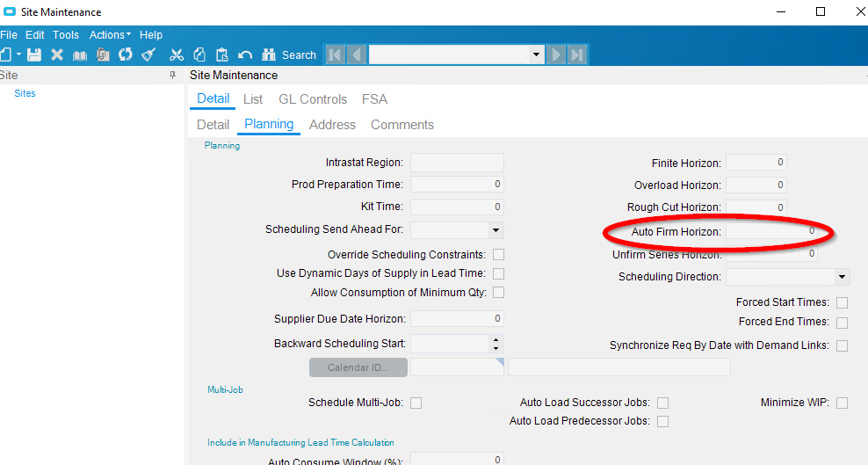Click the Delete X icon

pos(57,54)
